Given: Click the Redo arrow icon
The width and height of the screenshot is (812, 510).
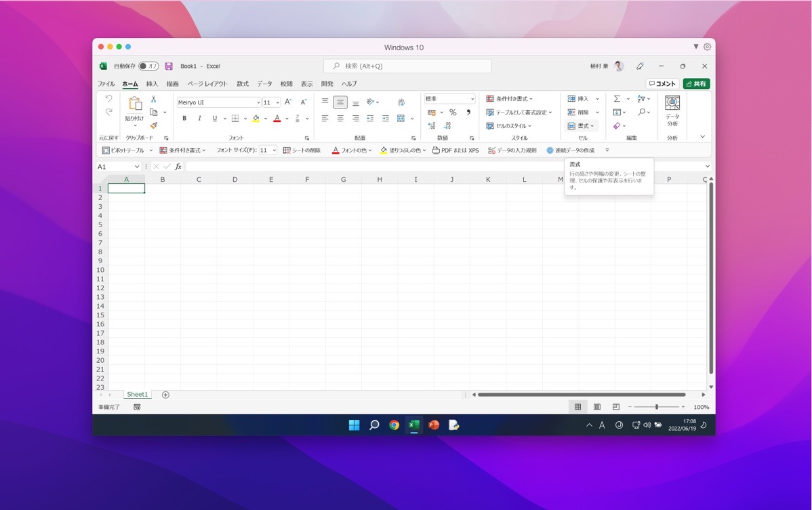Looking at the screenshot, I should 108,112.
